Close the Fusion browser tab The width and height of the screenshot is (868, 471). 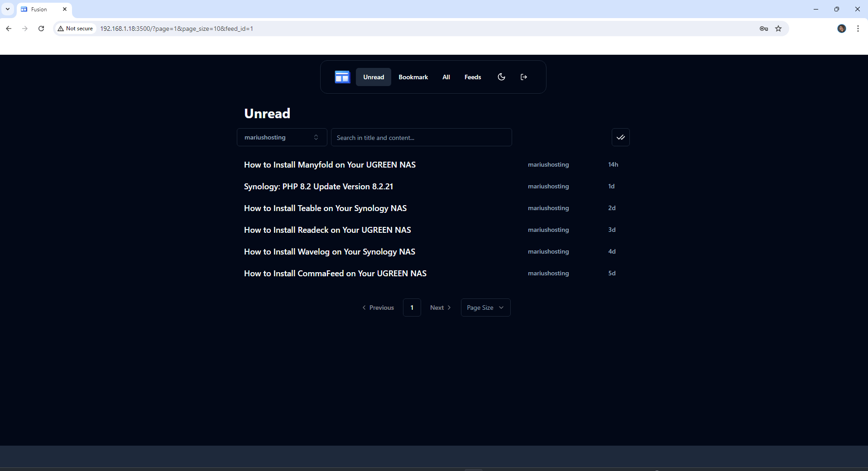[65, 9]
